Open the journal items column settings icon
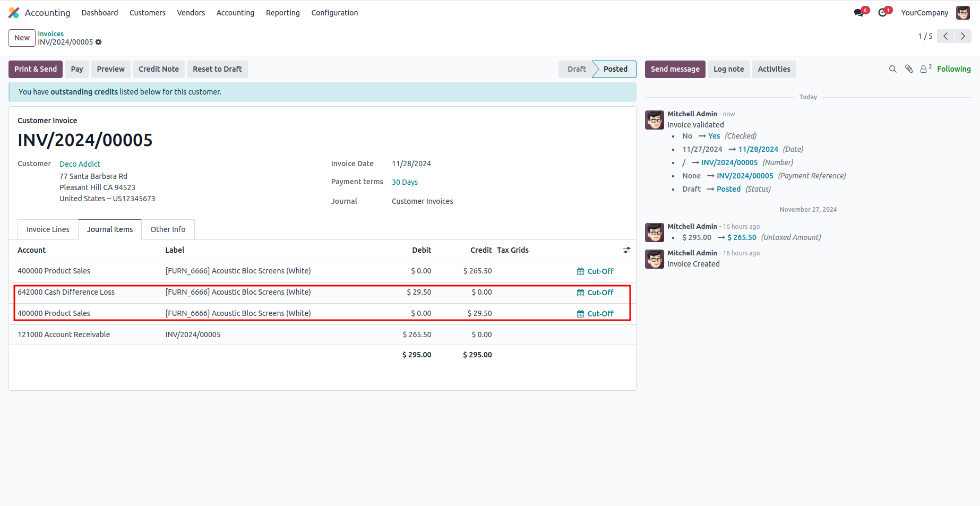 coord(627,250)
